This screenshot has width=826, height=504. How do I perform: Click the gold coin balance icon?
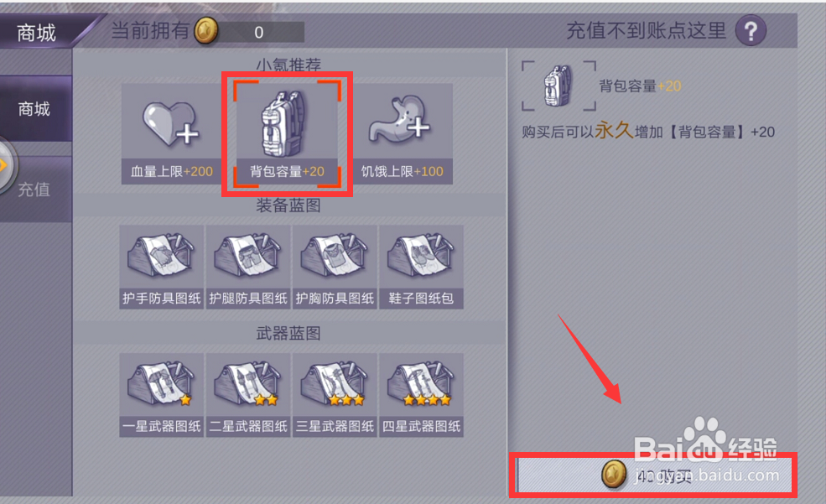click(x=206, y=30)
